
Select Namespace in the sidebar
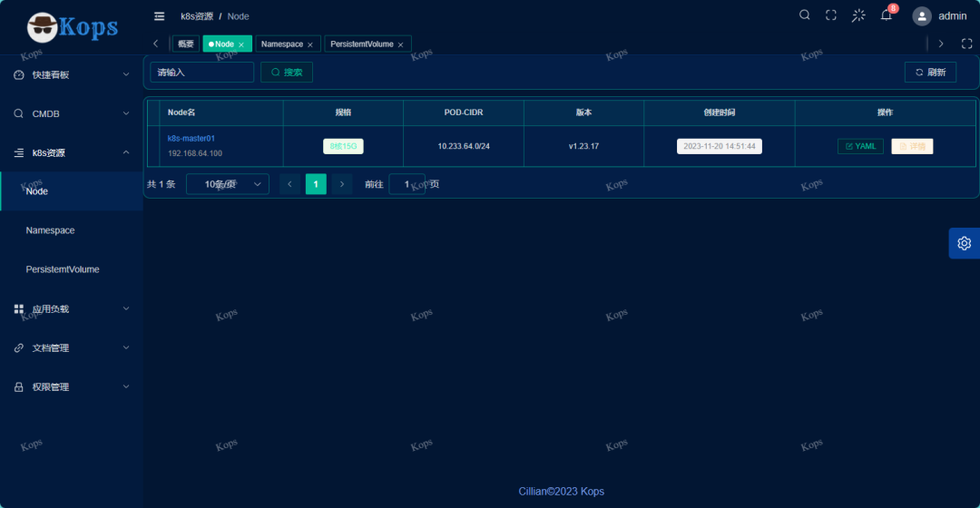pos(72,230)
